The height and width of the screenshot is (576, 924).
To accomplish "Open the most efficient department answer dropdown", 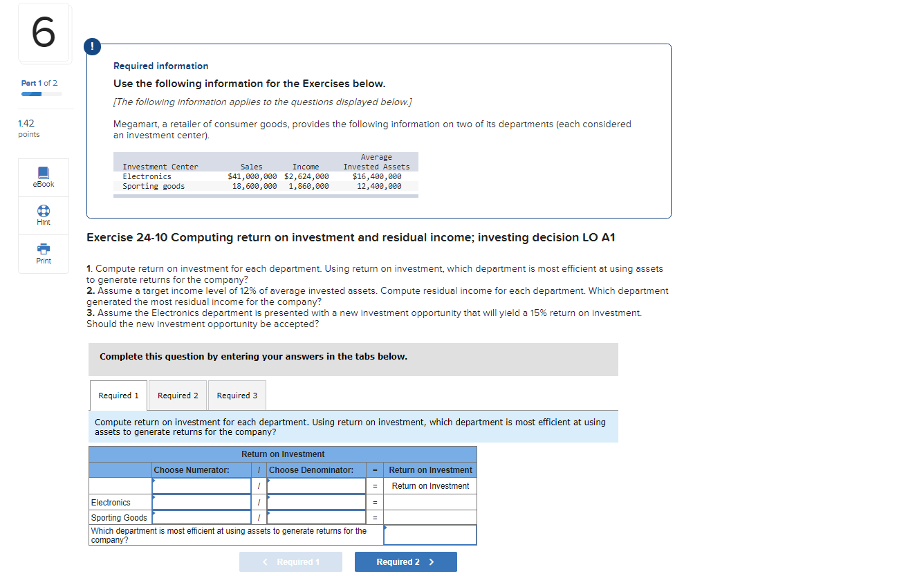I will click(x=429, y=535).
